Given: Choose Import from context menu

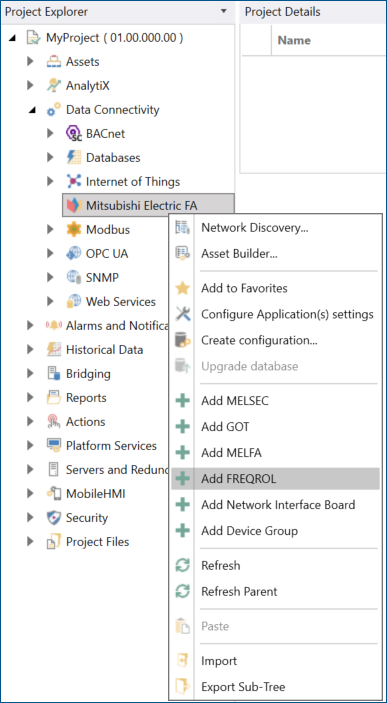Looking at the screenshot, I should tap(275, 661).
